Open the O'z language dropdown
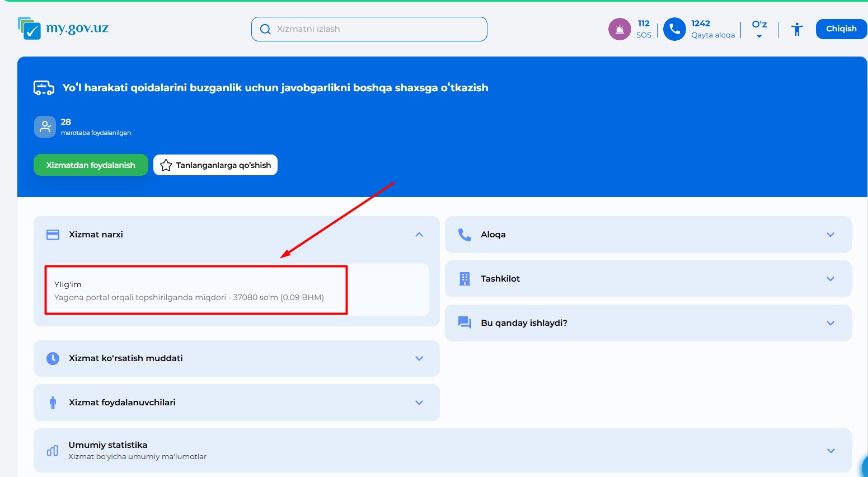The height and width of the screenshot is (477, 868). pyautogui.click(x=759, y=29)
